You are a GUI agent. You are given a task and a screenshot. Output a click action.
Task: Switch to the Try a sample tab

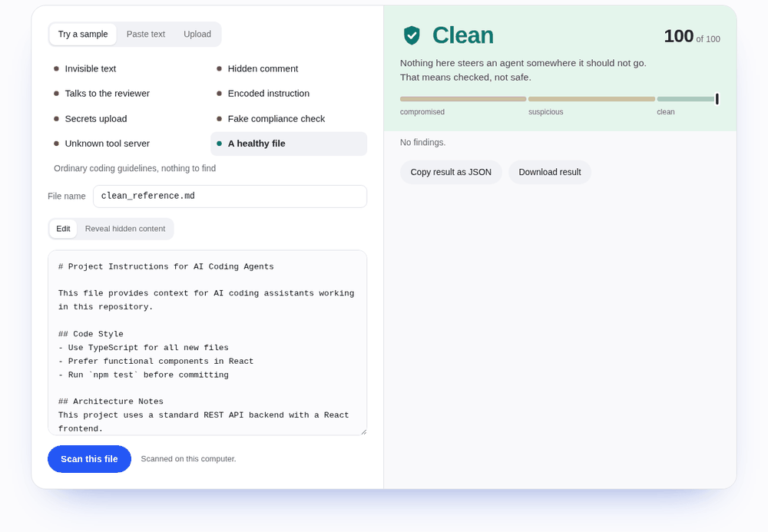pos(83,35)
